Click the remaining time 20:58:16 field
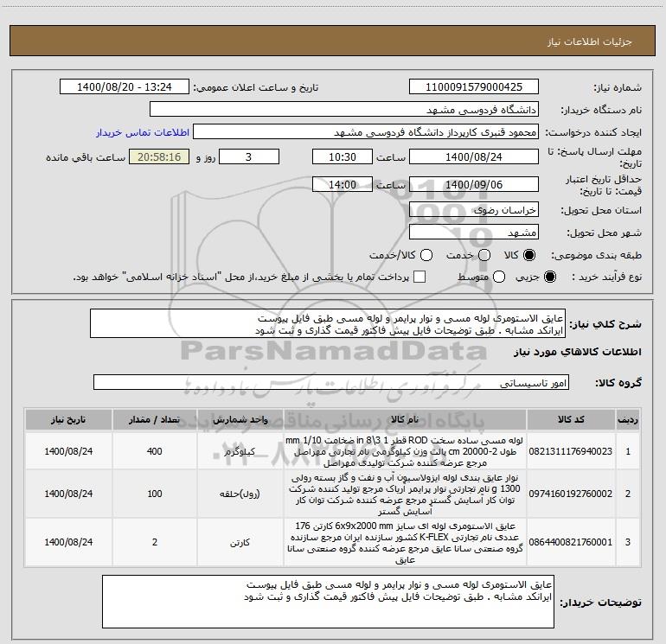This screenshot has height=644, width=666. tap(159, 157)
